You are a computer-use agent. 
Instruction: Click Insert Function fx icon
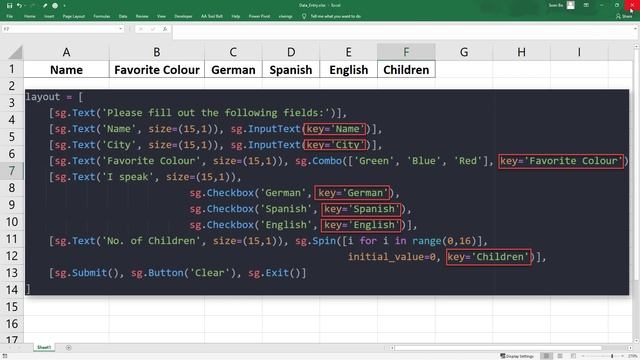(164, 29)
